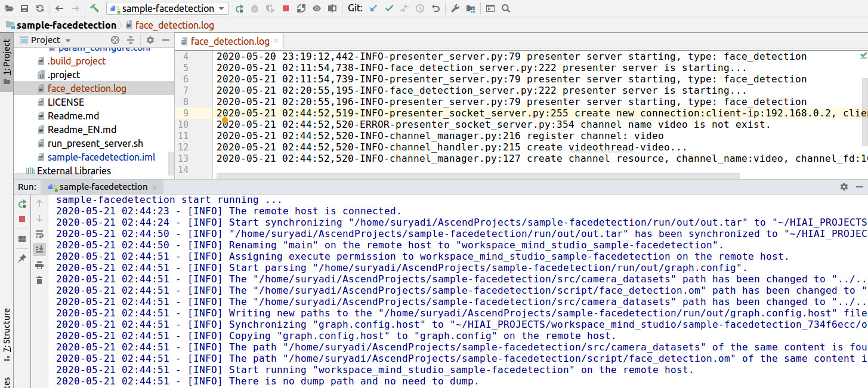Clear console output with the trash icon
The width and height of the screenshot is (868, 388).
(39, 279)
